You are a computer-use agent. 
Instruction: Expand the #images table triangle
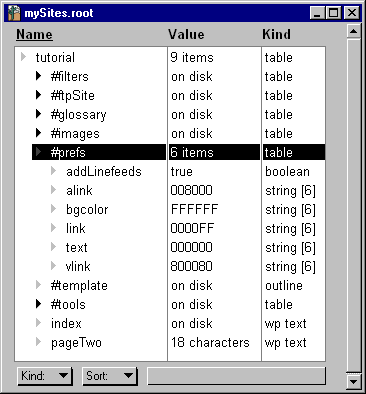tap(39, 133)
